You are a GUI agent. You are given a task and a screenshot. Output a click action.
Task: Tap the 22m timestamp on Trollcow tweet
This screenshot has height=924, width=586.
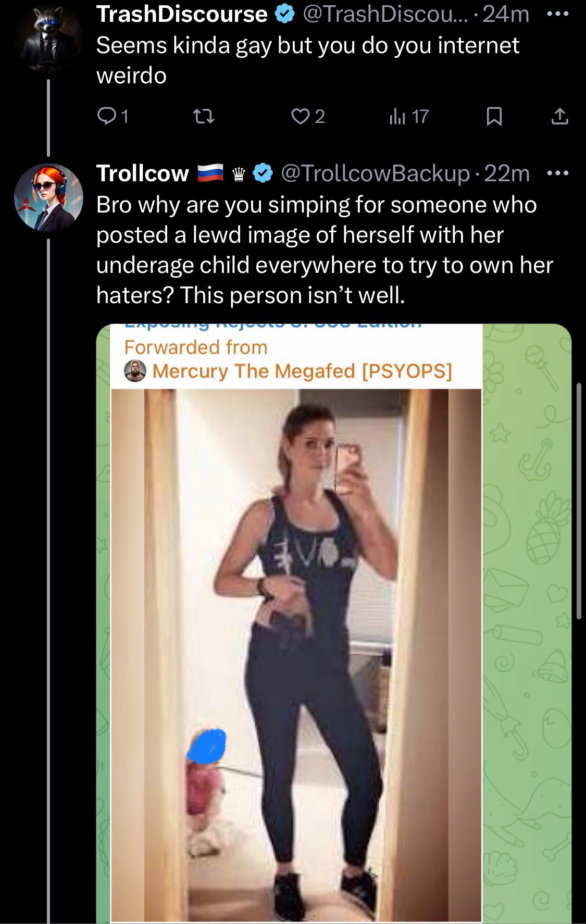point(507,173)
